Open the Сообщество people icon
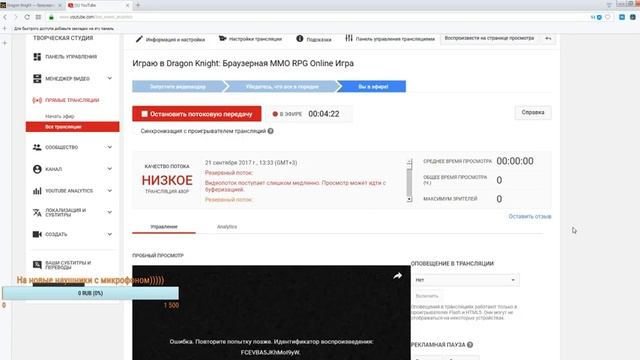This screenshot has height=360, width=640. [37, 147]
